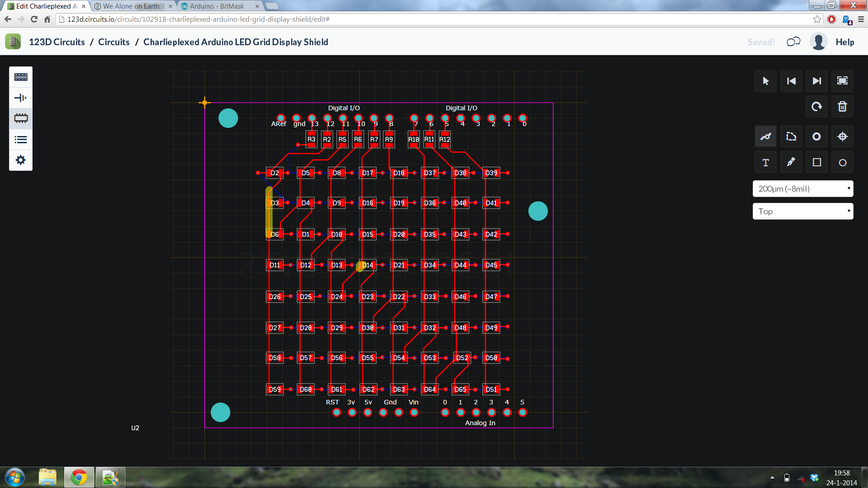
Task: Select the trace routing tool
Action: coord(765,136)
